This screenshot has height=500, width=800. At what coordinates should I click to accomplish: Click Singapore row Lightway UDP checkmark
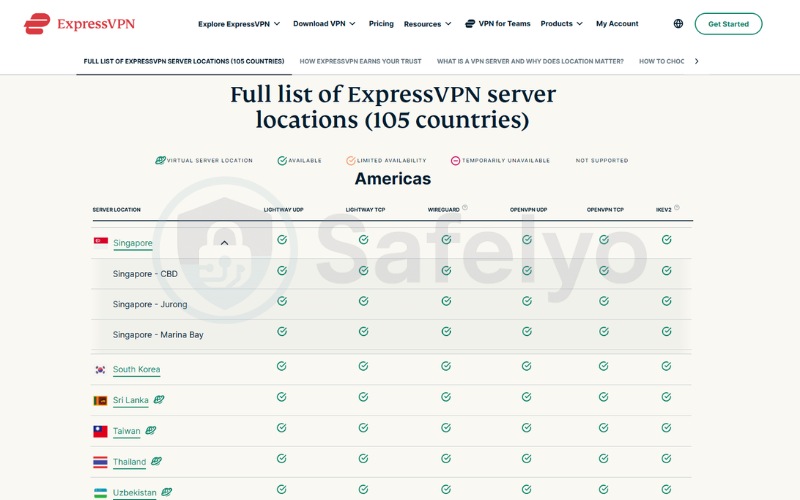pyautogui.click(x=282, y=239)
